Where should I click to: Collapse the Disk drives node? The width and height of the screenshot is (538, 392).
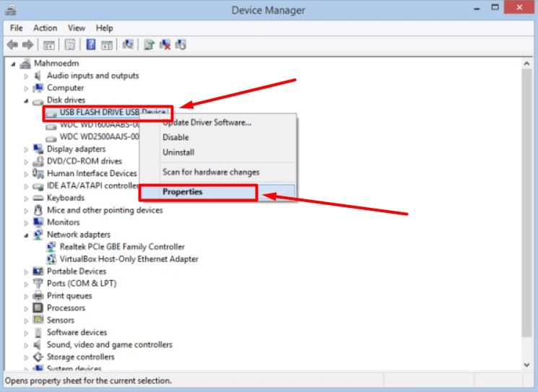pos(27,100)
